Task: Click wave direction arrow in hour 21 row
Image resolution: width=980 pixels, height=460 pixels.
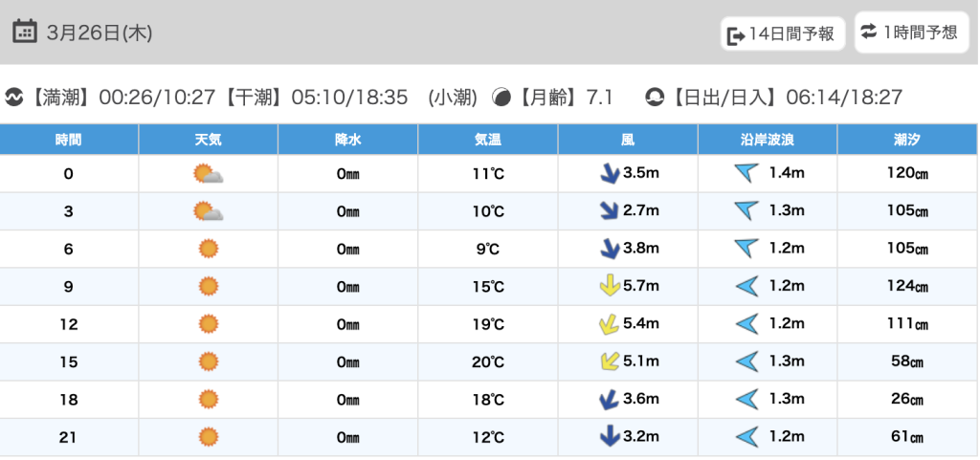Action: (746, 437)
